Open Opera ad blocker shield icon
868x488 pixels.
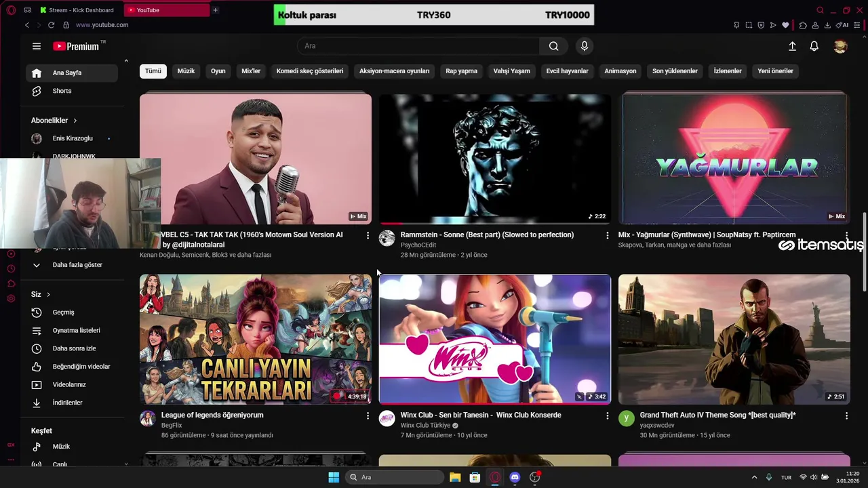761,25
